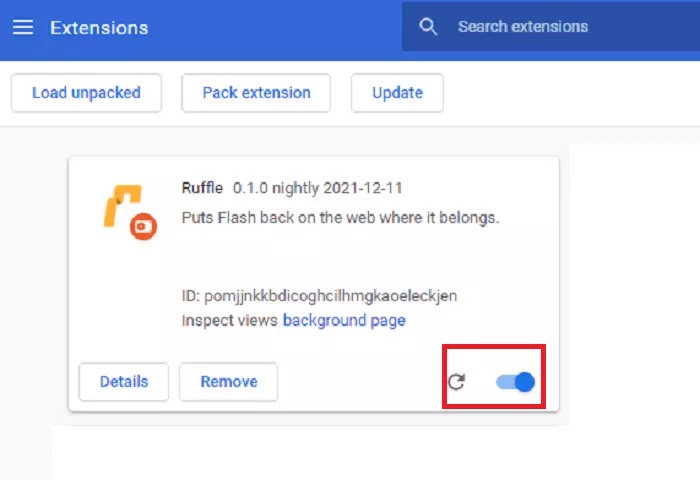700x480 pixels.
Task: Click the Ruffle extension name
Action: click(x=203, y=188)
